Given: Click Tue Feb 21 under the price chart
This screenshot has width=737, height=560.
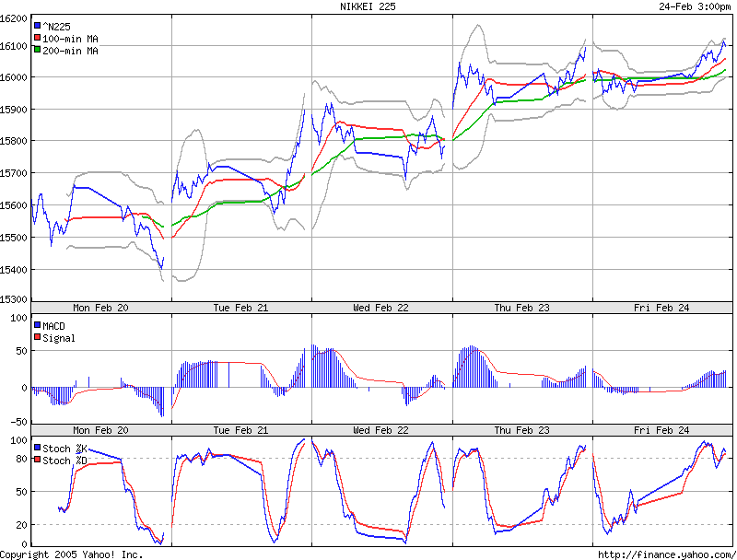Looking at the screenshot, I should (x=240, y=308).
